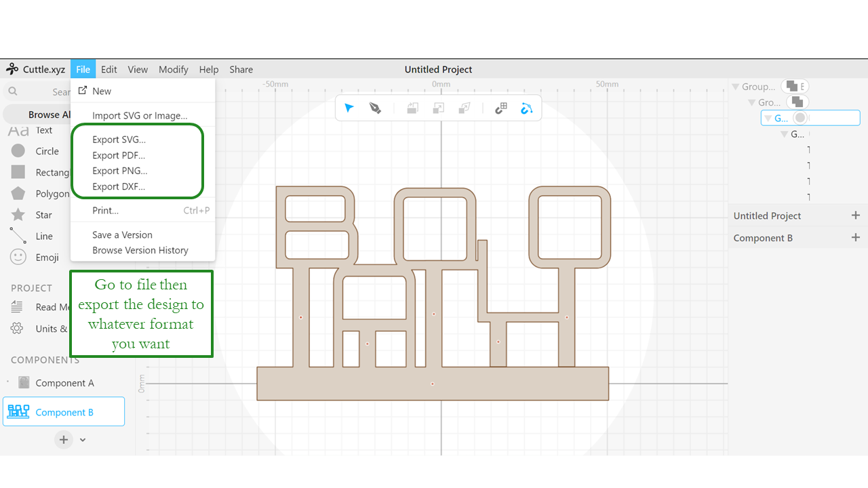The width and height of the screenshot is (868, 488).
Task: Click the New window external-link icon
Action: 83,90
